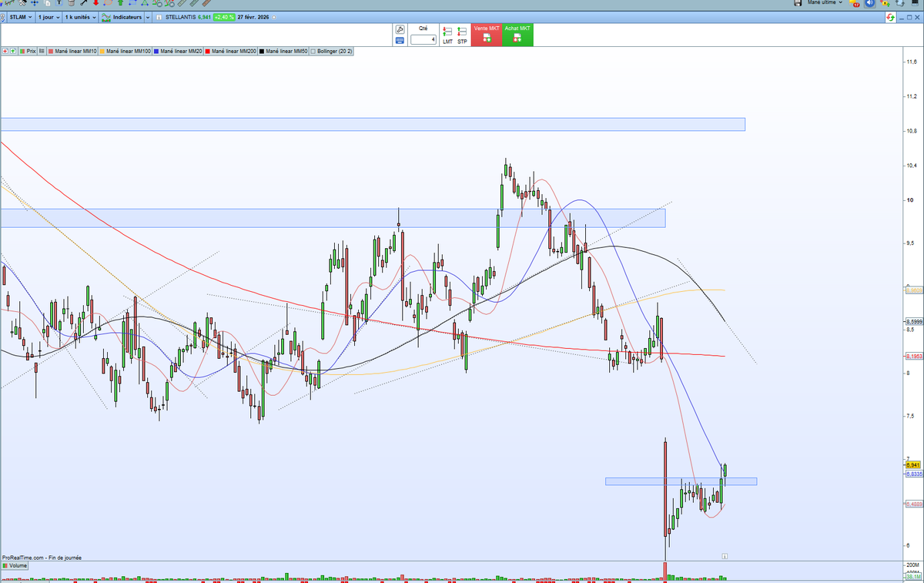This screenshot has width=924, height=583.
Task: Select the blue rectangle drawing tool
Action: click(132, 3)
